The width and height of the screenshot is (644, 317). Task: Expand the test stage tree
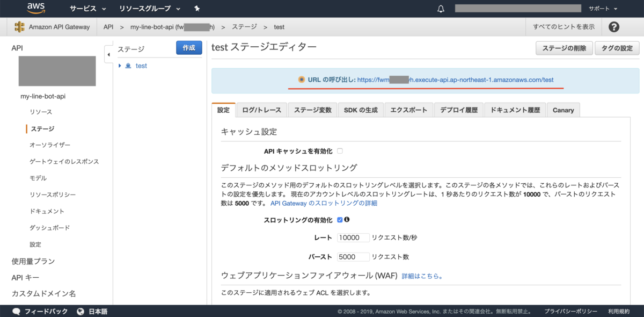(120, 66)
